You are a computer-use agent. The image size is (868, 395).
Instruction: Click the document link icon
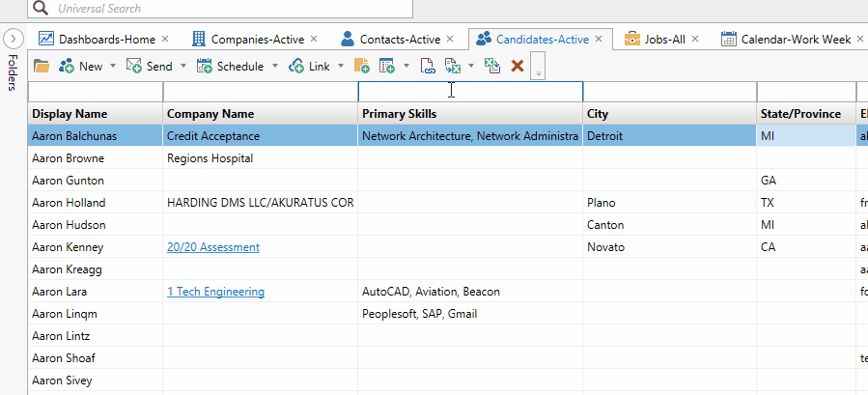coord(428,67)
